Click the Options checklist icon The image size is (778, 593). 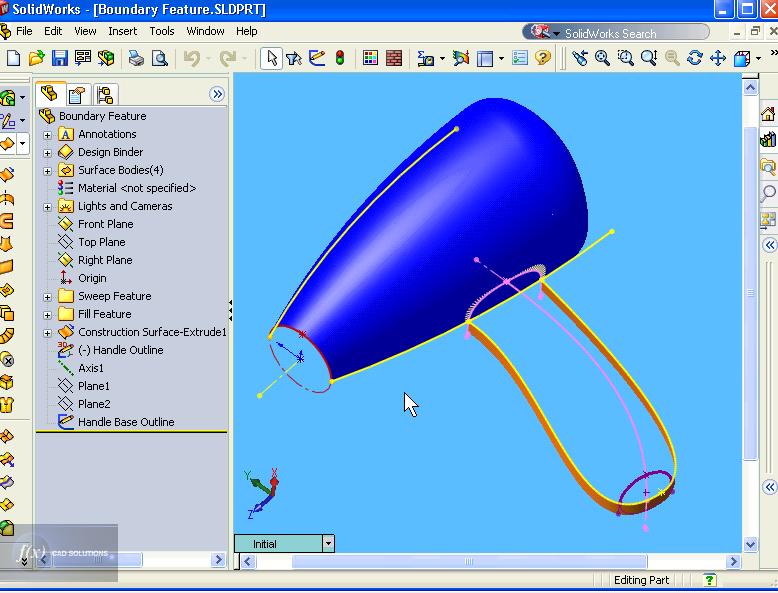[519, 58]
